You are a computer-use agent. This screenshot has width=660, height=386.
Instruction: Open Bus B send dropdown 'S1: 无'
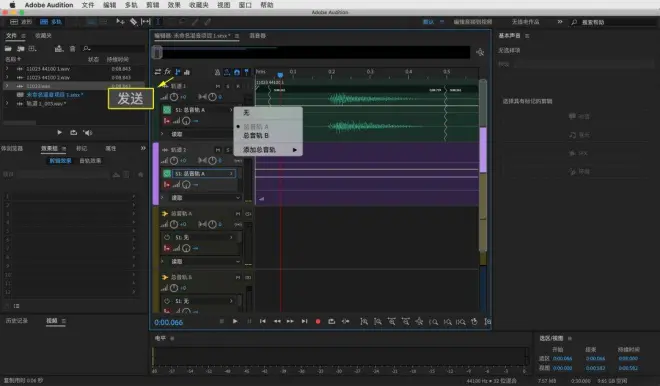tap(204, 301)
